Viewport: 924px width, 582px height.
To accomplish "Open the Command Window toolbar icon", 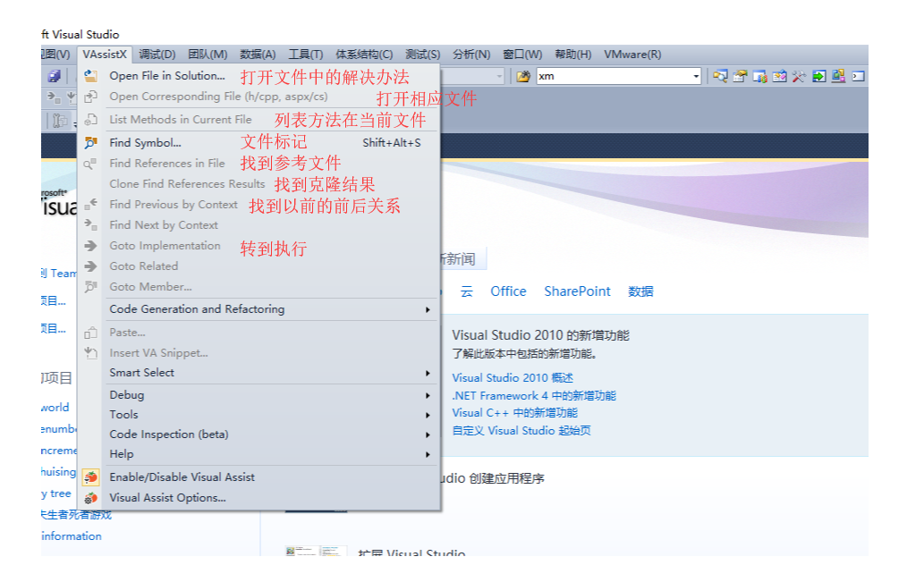I will 859,76.
